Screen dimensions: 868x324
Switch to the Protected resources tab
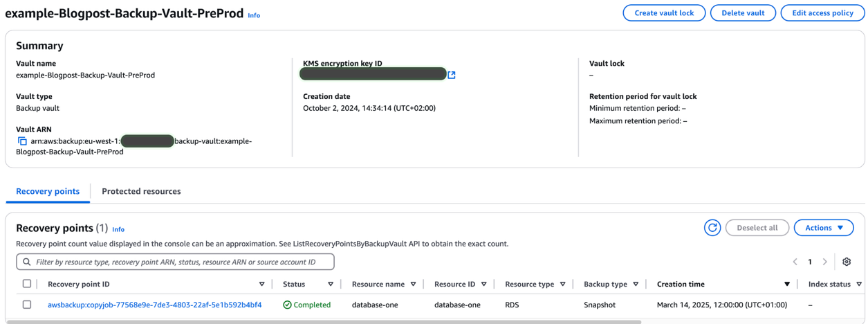click(x=141, y=191)
